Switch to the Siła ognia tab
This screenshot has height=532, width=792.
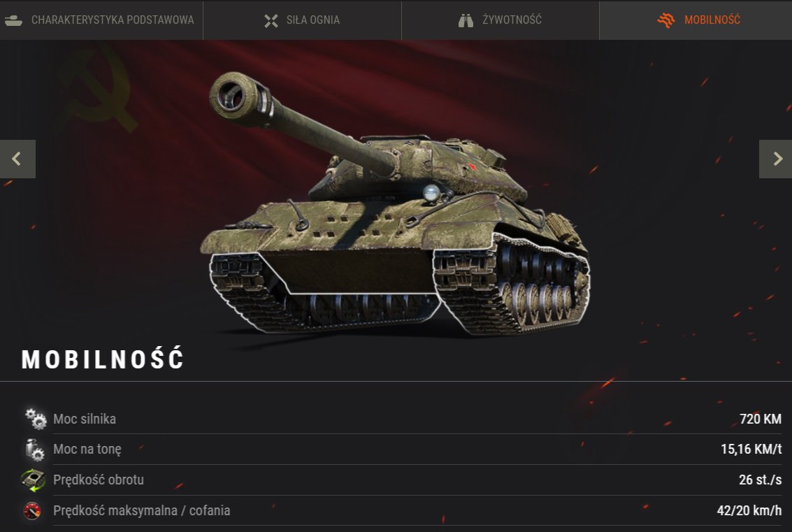(302, 20)
